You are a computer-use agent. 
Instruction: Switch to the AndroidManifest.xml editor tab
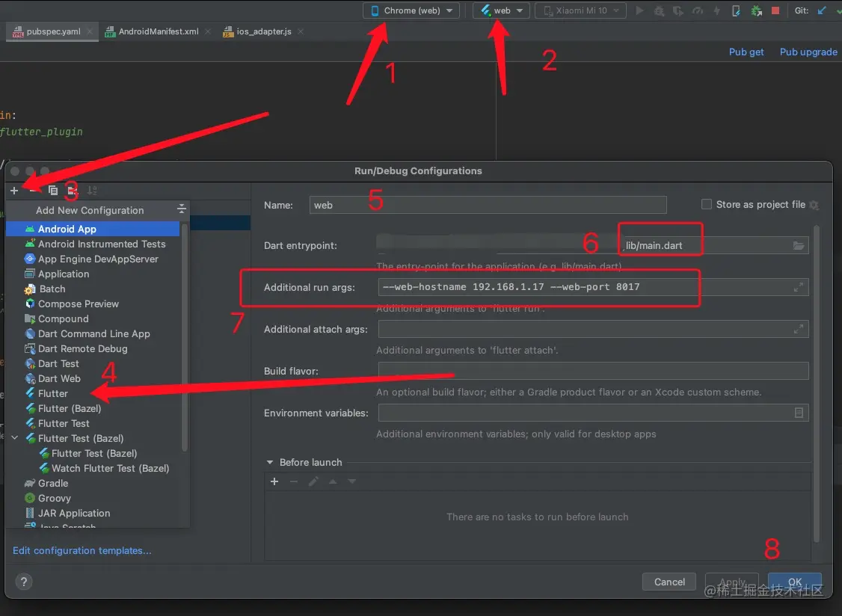(x=159, y=31)
